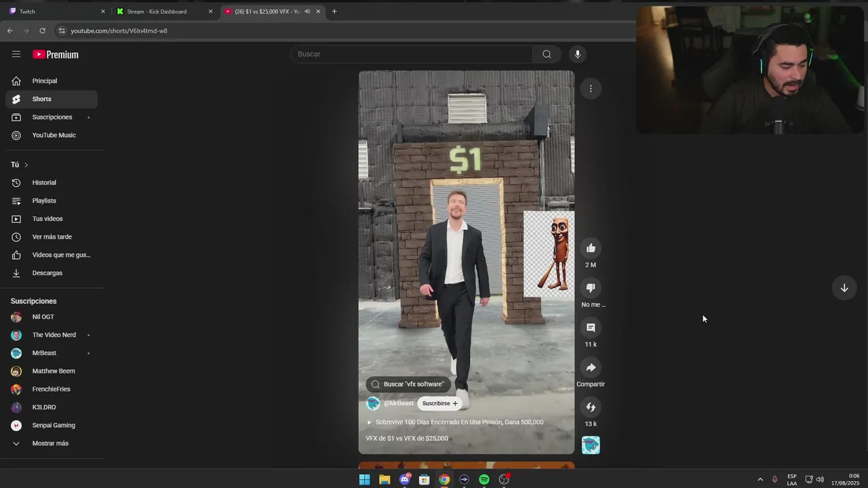Close the Kick Dashboard tab
This screenshot has width=868, height=488.
pos(210,12)
